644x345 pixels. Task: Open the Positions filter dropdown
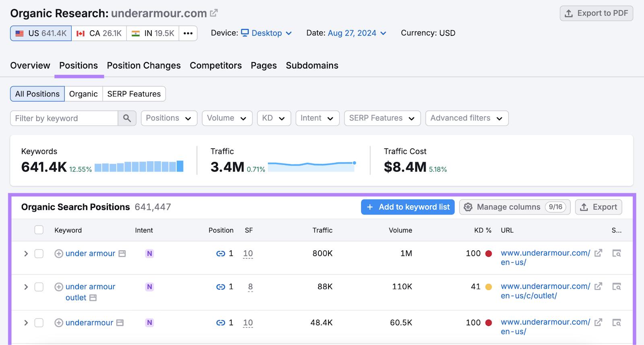[169, 118]
